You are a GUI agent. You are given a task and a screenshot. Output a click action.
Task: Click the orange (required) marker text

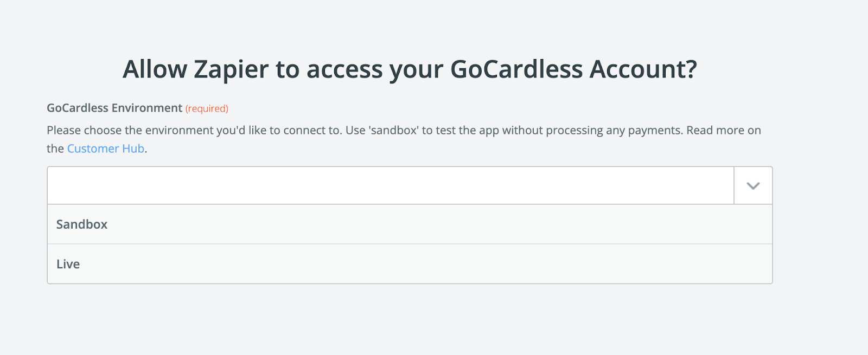click(207, 109)
